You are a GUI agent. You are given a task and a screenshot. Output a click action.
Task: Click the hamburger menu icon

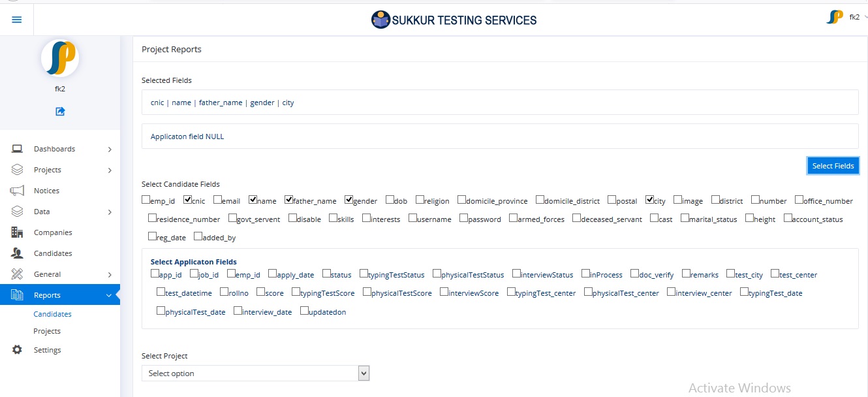pyautogui.click(x=17, y=20)
